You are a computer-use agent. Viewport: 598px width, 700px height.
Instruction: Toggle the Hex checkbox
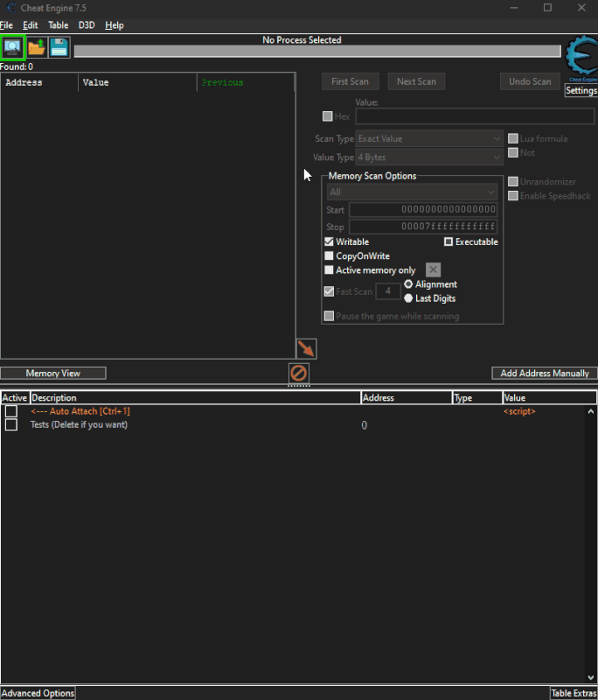tap(327, 116)
